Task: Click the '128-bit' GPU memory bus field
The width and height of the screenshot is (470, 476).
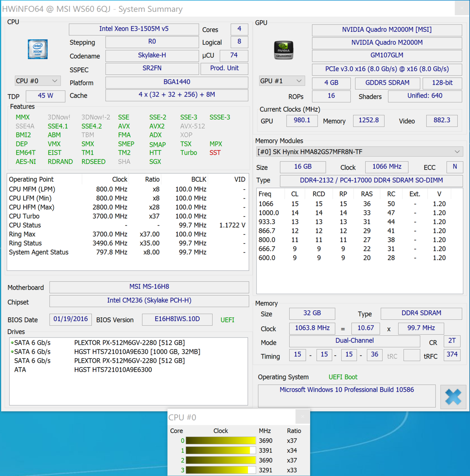Action: tap(442, 83)
